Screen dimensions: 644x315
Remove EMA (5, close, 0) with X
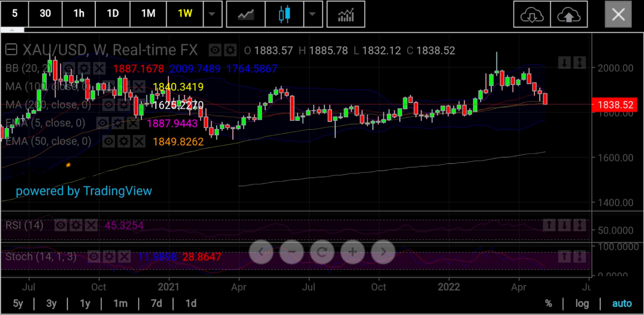click(x=133, y=123)
